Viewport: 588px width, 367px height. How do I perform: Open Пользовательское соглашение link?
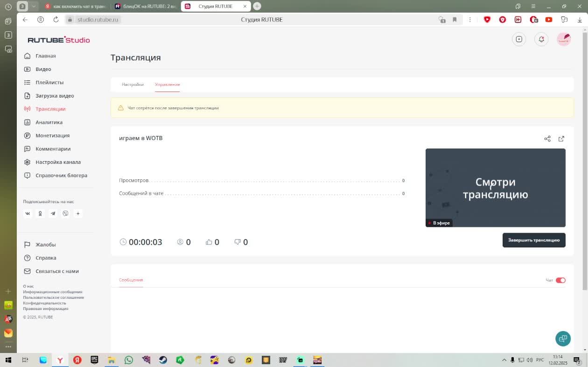click(x=54, y=297)
